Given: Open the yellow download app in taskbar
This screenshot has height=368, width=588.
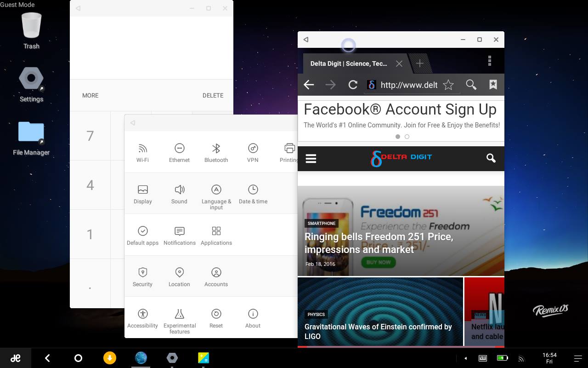Looking at the screenshot, I should [109, 358].
